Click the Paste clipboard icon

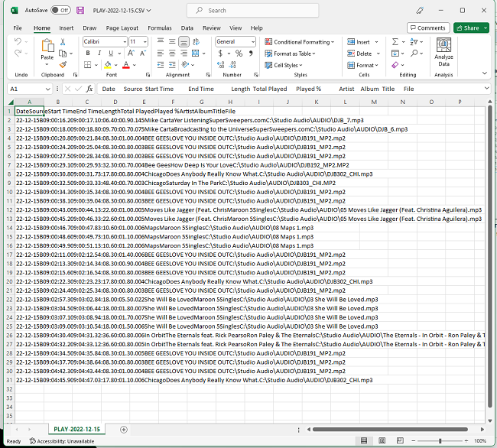click(47, 45)
